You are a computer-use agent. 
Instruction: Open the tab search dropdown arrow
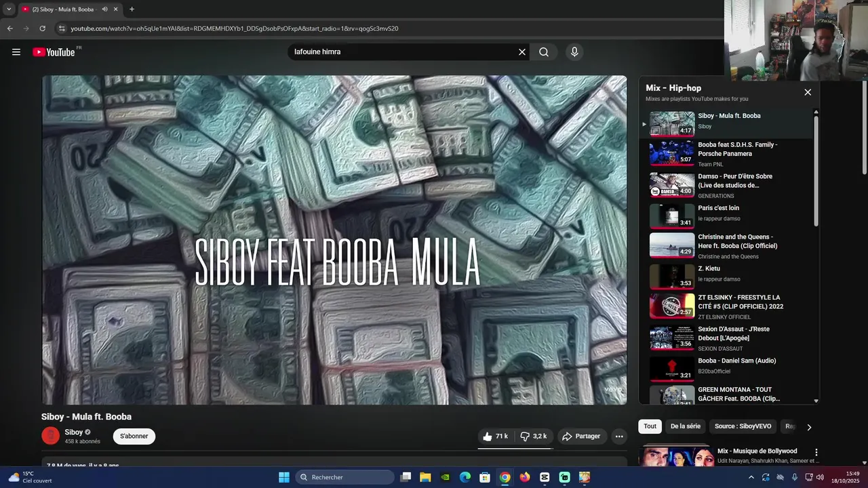click(x=9, y=9)
